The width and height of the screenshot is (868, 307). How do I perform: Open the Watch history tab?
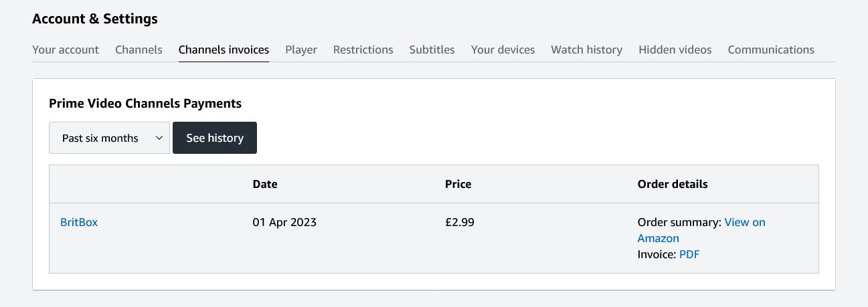pos(587,49)
